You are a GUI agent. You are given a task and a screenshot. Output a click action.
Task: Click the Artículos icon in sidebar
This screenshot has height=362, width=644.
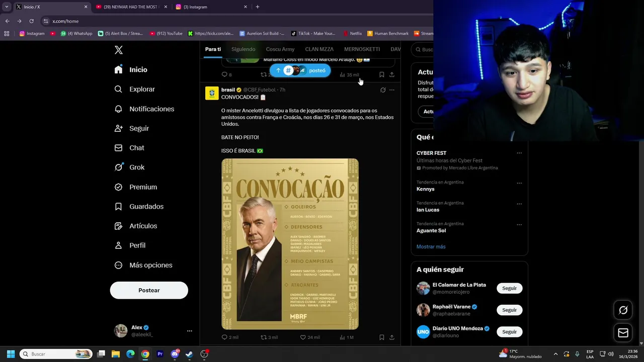point(118,226)
